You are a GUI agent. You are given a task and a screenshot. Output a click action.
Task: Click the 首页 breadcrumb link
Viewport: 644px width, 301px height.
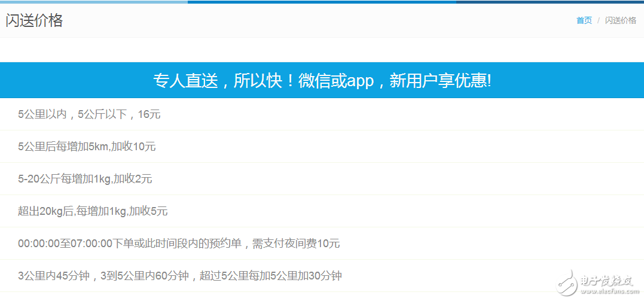(584, 20)
